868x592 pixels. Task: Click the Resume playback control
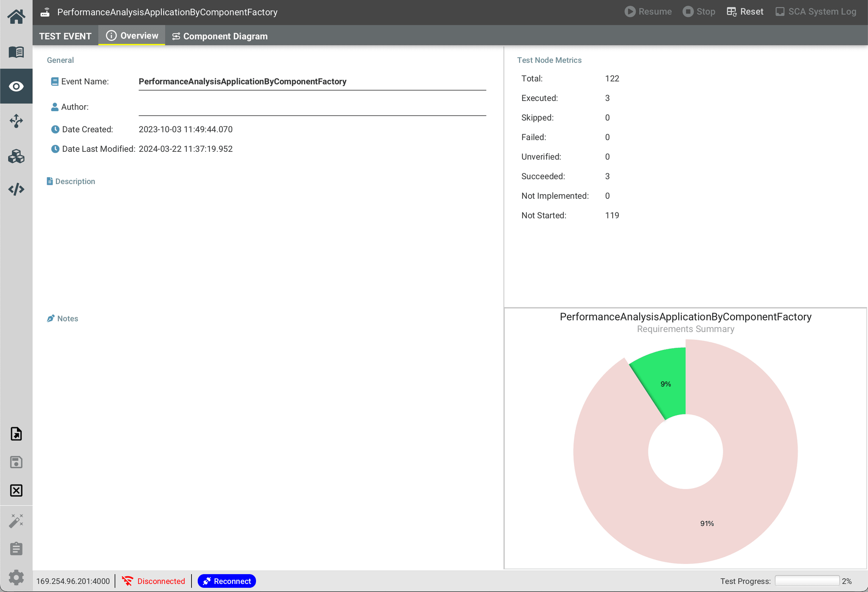(x=648, y=11)
